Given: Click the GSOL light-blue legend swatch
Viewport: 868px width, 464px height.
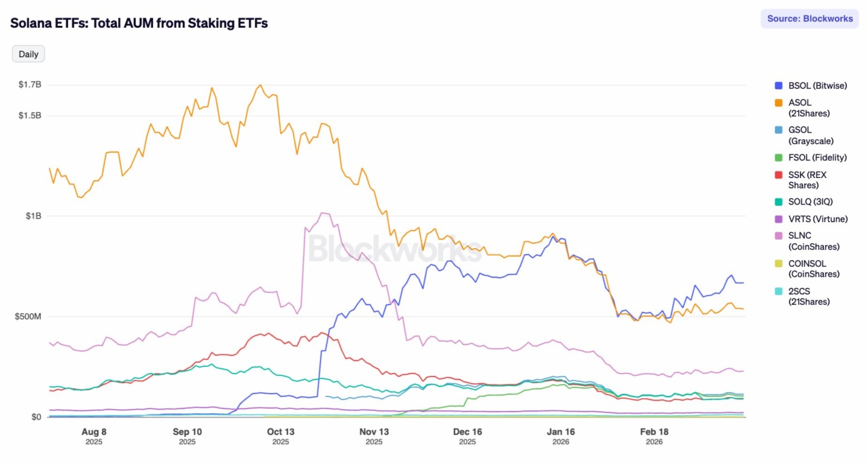Looking at the screenshot, I should point(778,130).
